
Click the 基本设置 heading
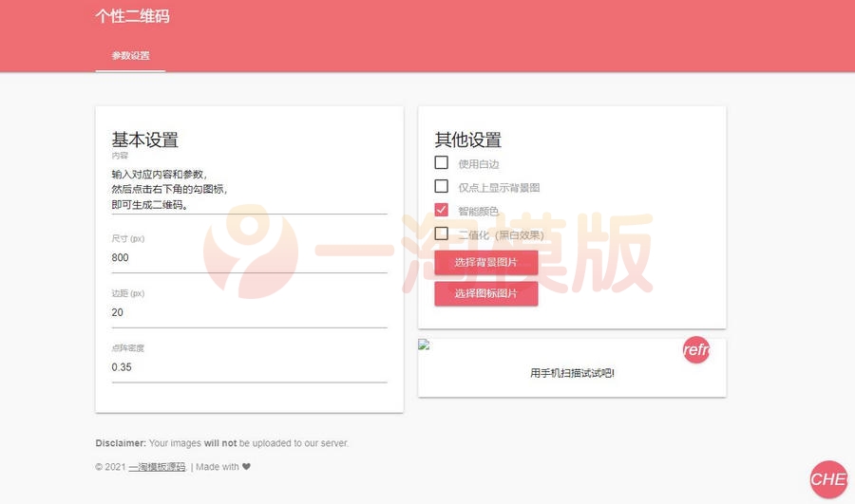[x=145, y=140]
